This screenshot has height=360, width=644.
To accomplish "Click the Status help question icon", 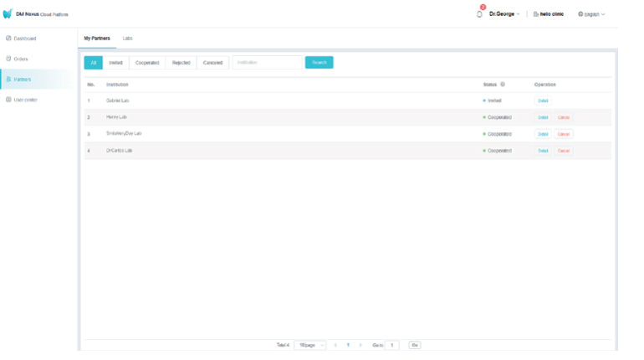I will [x=503, y=85].
